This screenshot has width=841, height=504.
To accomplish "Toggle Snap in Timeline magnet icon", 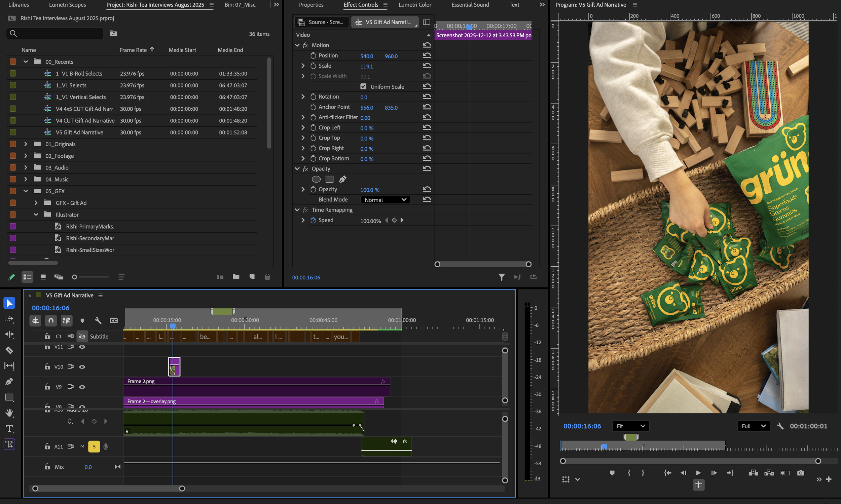I will (51, 320).
